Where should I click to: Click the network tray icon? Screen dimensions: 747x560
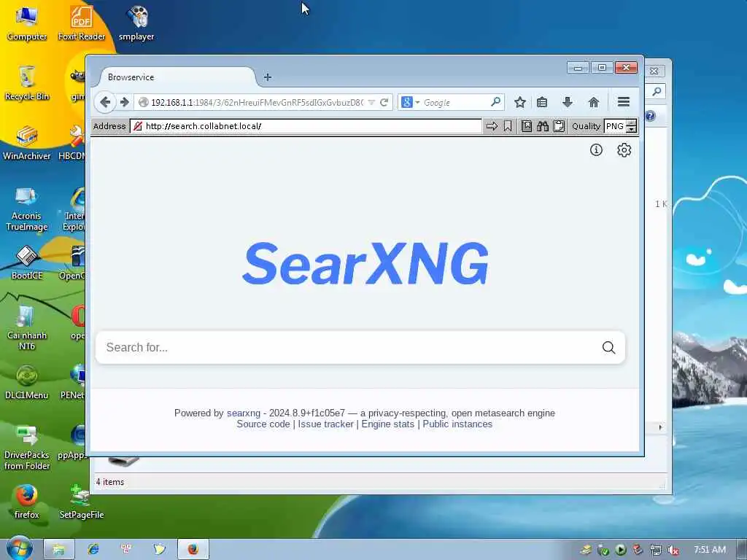(656, 550)
